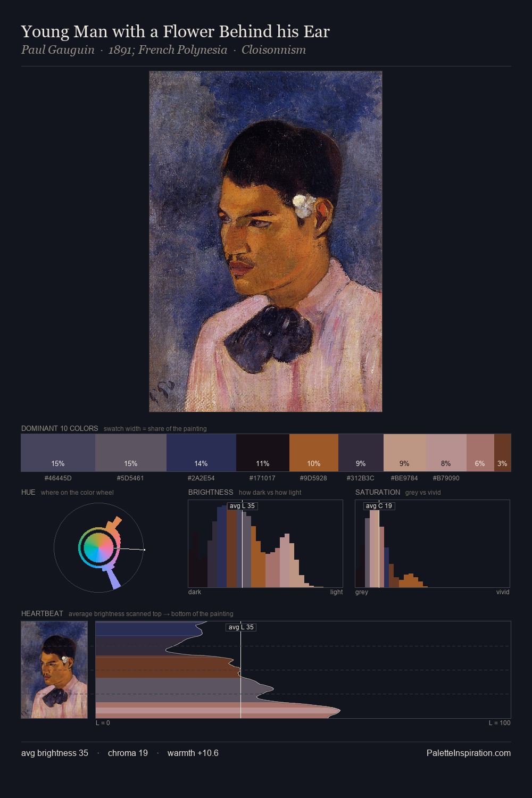Select the text 1891; French Polynesia

point(168,50)
